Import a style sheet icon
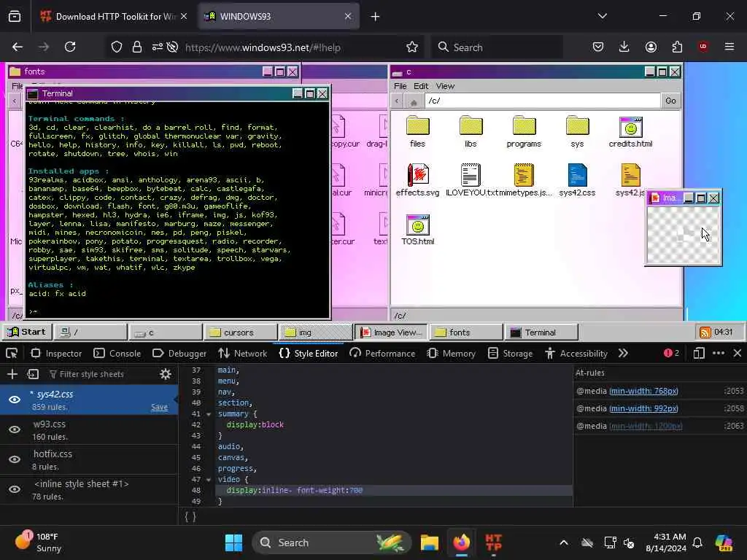747x560 pixels. point(33,374)
